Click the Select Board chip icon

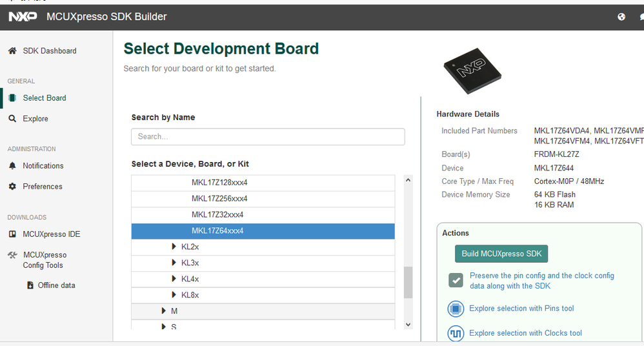12,98
